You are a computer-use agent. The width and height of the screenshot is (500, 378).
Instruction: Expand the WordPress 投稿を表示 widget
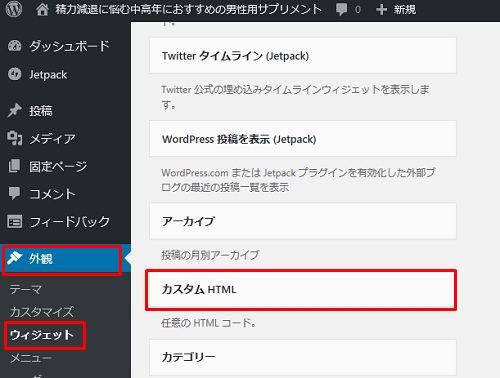303,139
